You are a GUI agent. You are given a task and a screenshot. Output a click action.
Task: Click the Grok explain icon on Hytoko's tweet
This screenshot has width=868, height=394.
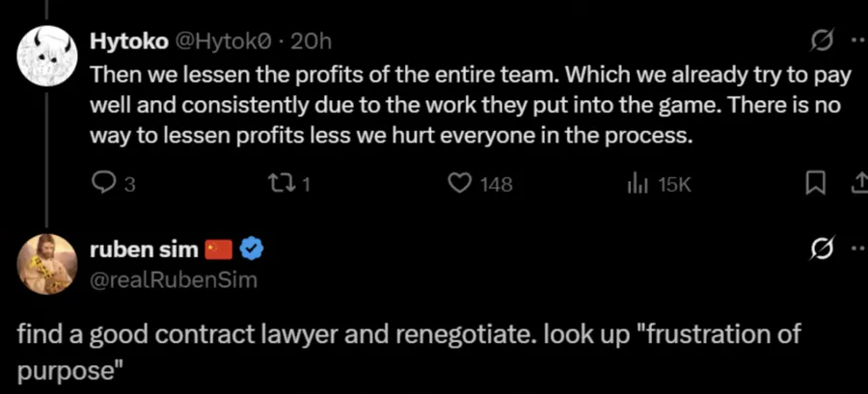pos(822,42)
